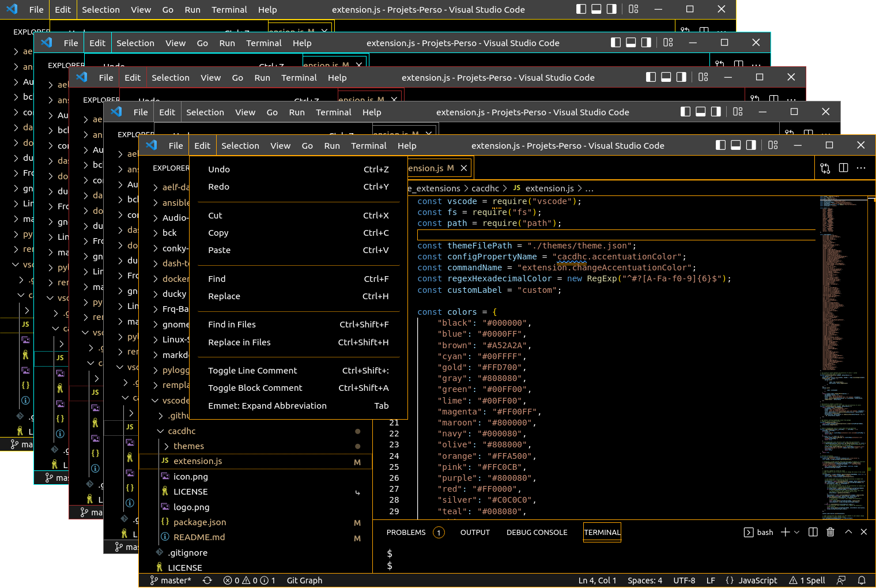Image resolution: width=876 pixels, height=588 pixels.
Task: Open Go menu in red-bordered window
Action: 237,77
